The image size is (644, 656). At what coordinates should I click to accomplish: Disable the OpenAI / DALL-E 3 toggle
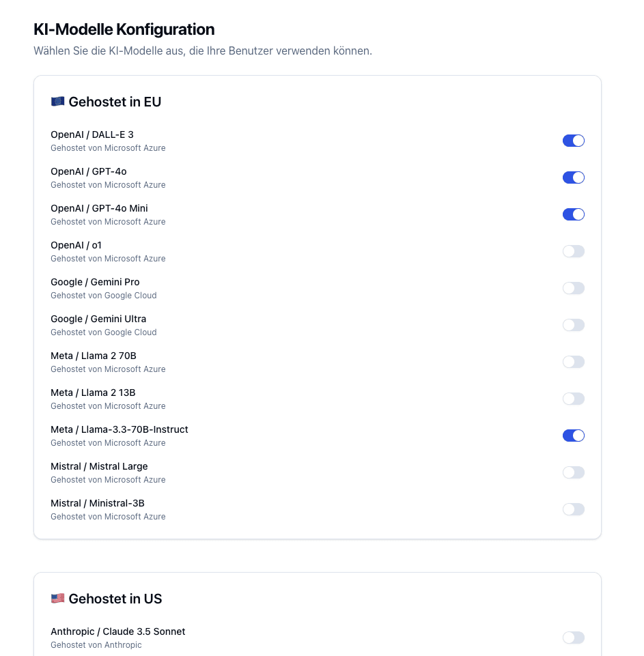click(573, 141)
